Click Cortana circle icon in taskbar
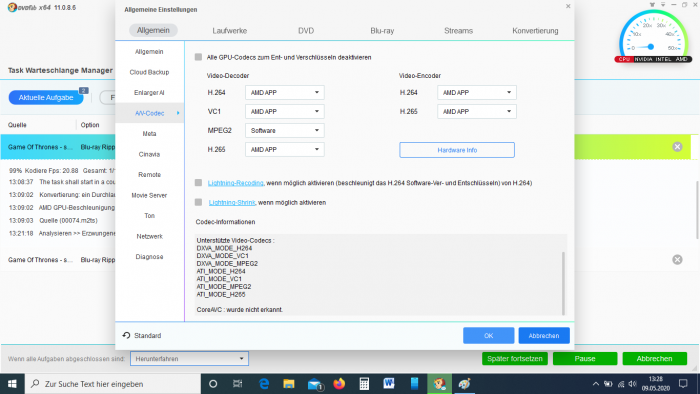 pyautogui.click(x=213, y=384)
